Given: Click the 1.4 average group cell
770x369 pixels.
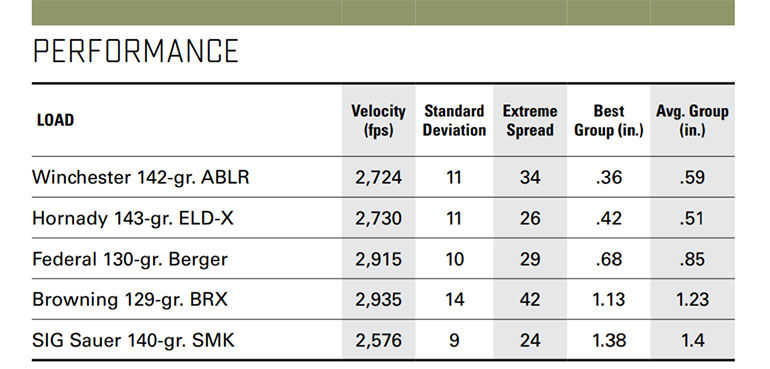Looking at the screenshot, I should tap(693, 341).
